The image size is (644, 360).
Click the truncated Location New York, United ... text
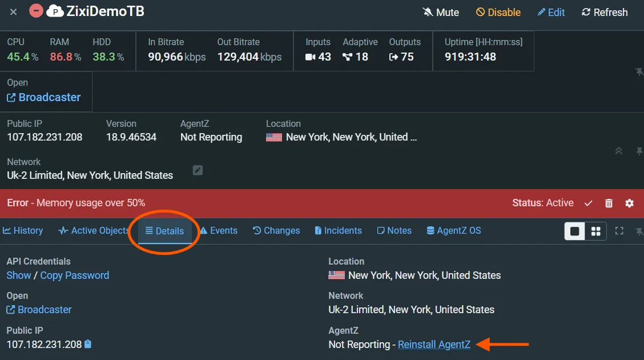pyautogui.click(x=351, y=137)
